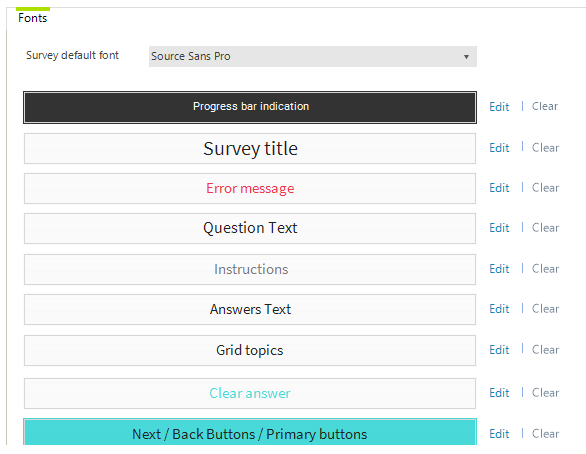Select the red Error message preview box
Viewport: 586px width, 454px height.
(x=250, y=189)
